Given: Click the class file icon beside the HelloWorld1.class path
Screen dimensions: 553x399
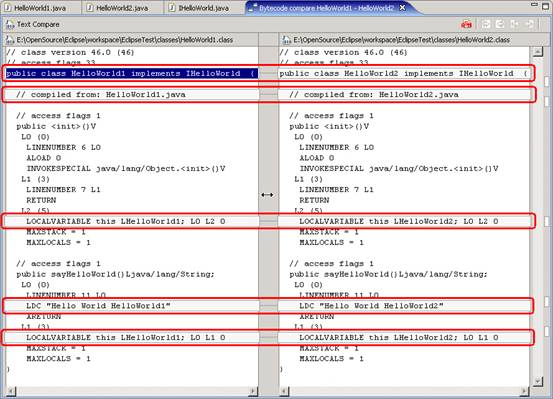Looking at the screenshot, I should tap(10, 40).
